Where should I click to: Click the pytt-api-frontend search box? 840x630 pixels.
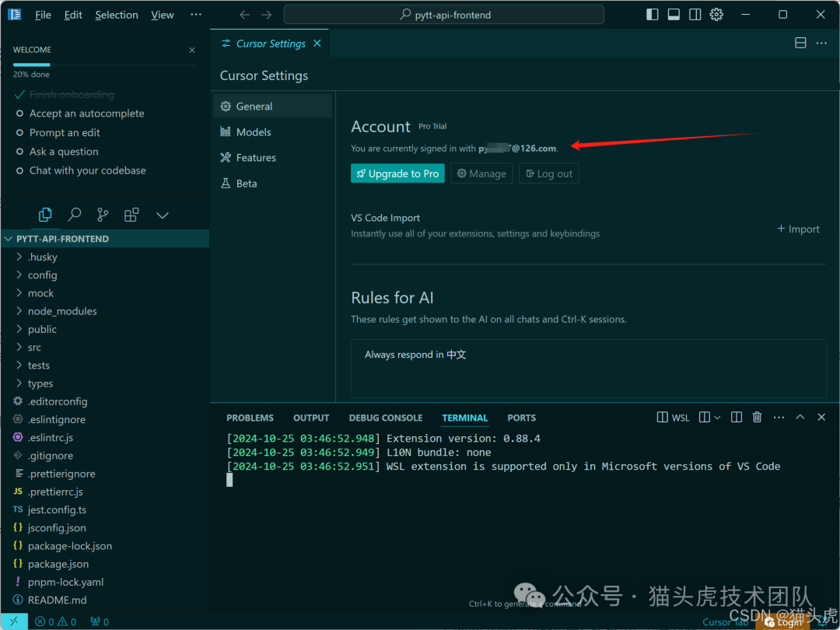443,15
